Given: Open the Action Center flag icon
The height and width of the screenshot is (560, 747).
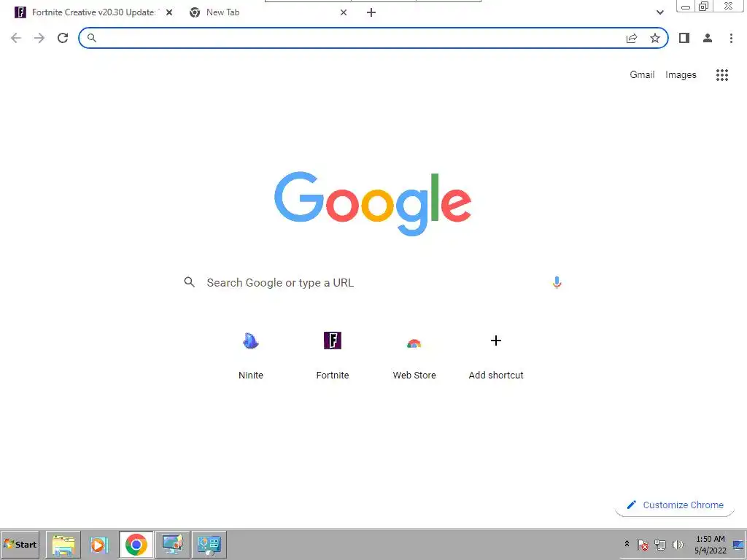Looking at the screenshot, I should (x=643, y=544).
